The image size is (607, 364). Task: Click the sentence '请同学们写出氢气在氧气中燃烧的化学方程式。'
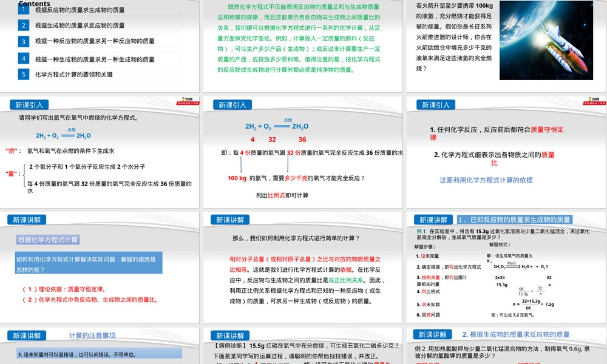point(79,118)
